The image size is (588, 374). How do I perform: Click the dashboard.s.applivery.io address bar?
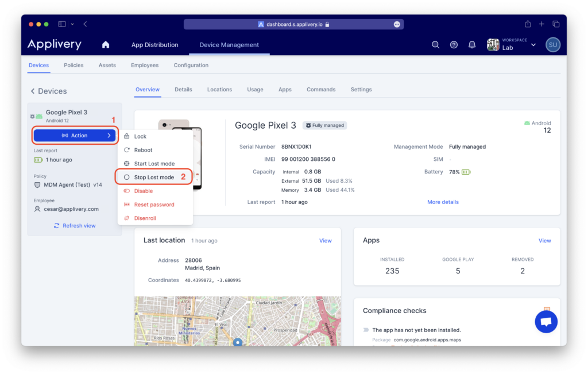[293, 24]
